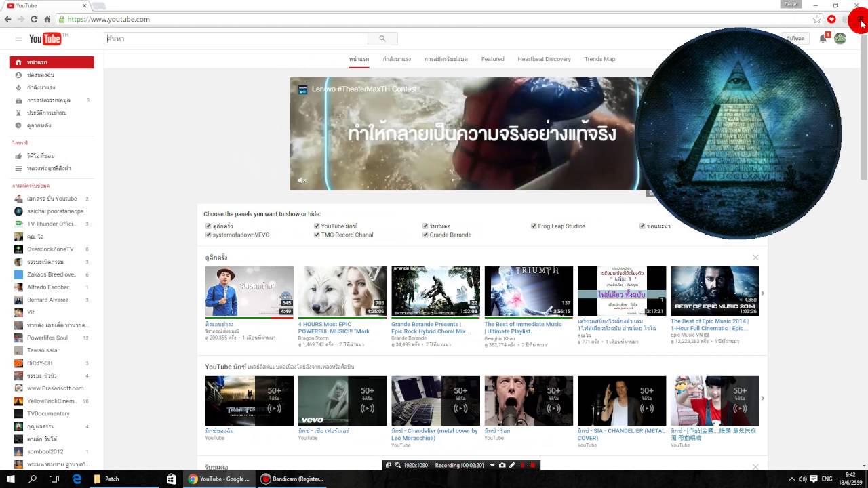Uncheck the ดูอีกครั้ง panel checkbox

pos(208,226)
